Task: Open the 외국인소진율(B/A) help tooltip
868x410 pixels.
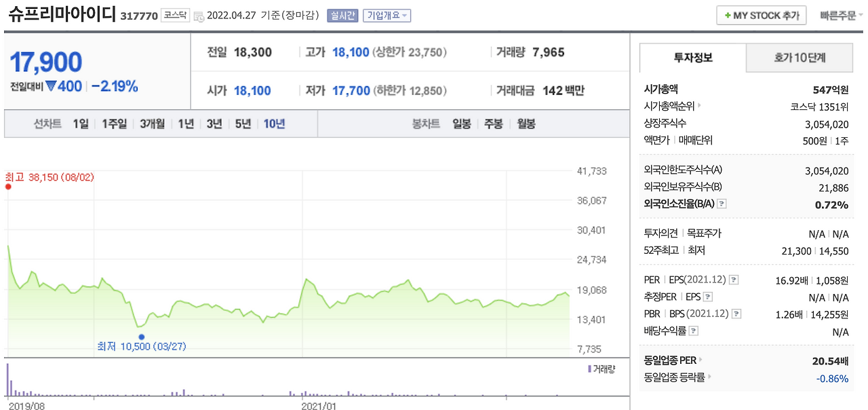Action: pyautogui.click(x=721, y=204)
